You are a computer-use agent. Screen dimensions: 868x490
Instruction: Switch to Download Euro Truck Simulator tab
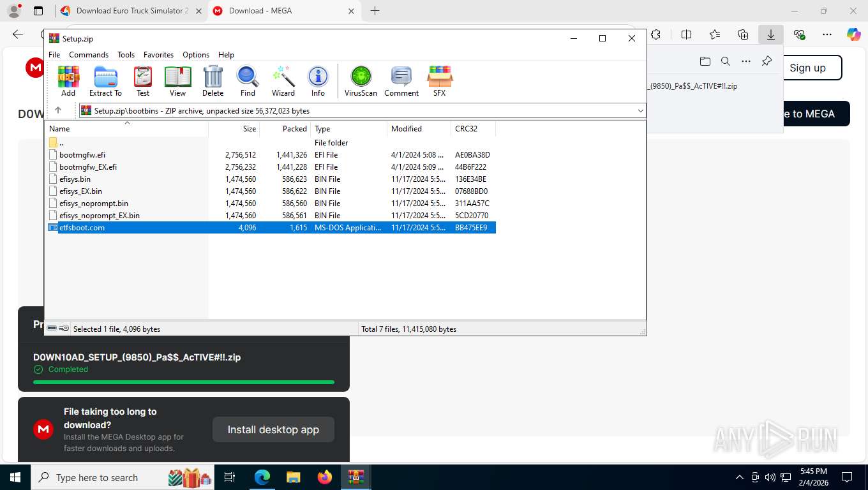coord(131,11)
